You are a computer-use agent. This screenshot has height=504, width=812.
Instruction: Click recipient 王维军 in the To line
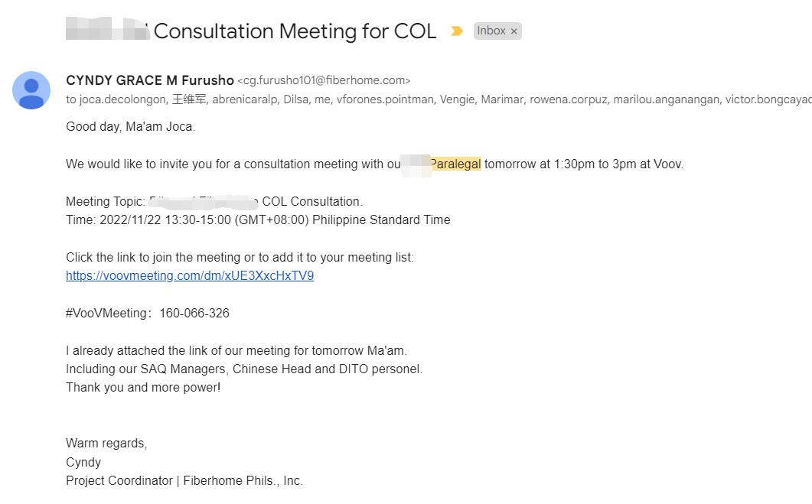188,99
